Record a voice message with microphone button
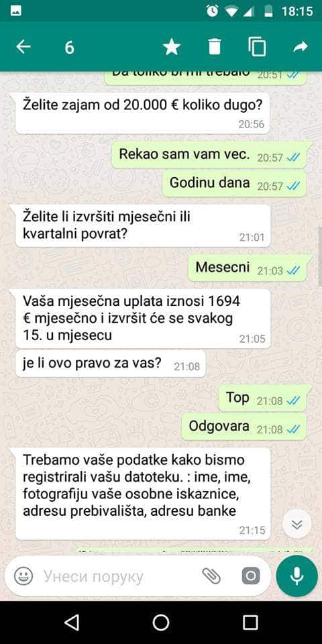The image size is (322, 644). 297,576
